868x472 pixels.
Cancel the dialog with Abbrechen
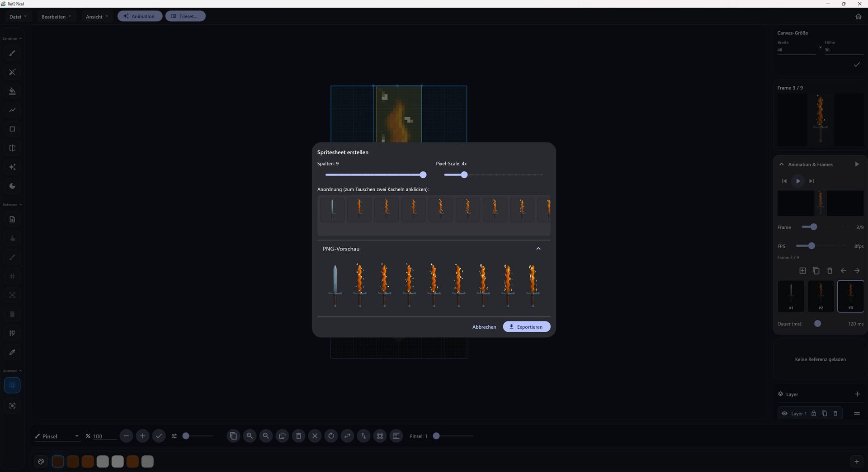pos(484,326)
